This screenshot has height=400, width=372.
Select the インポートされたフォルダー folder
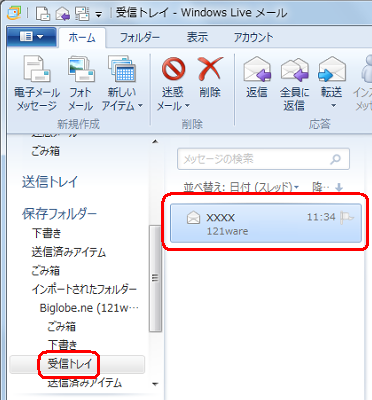click(x=84, y=289)
